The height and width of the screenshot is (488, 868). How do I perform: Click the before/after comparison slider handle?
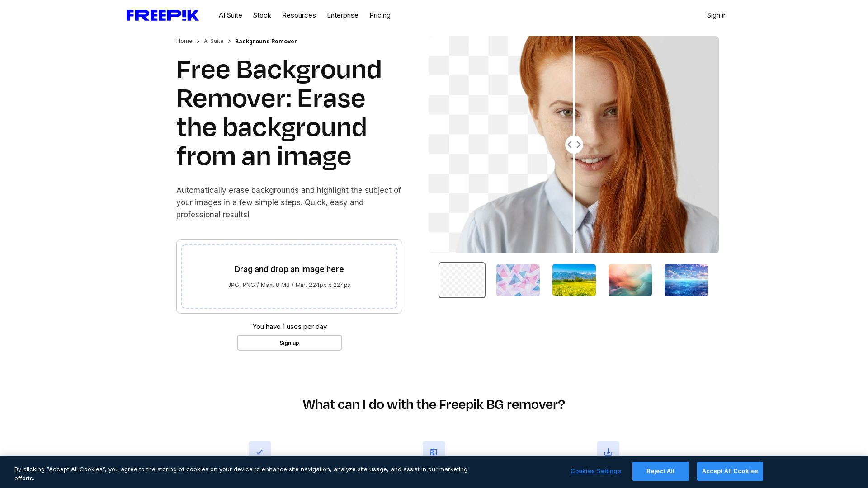coord(574,145)
